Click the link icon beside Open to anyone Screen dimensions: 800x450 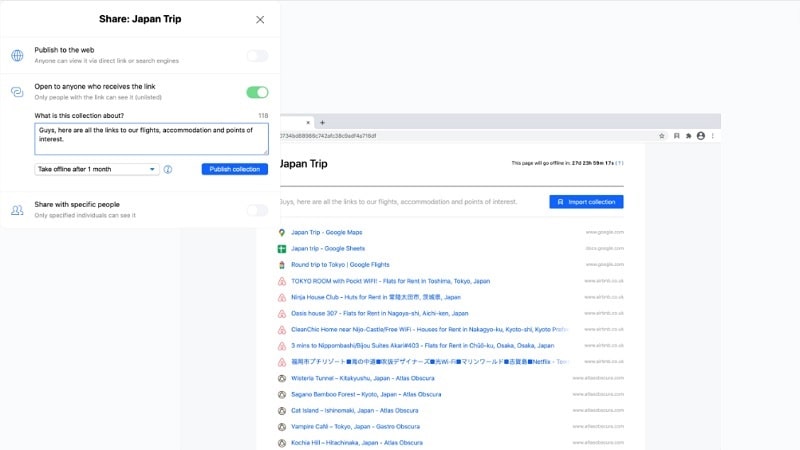(17, 92)
